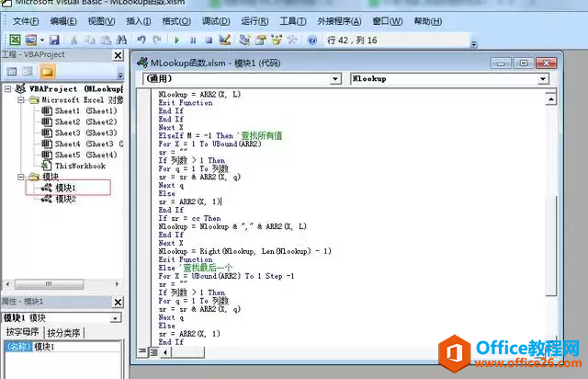Image resolution: width=588 pixels, height=379 pixels.
Task: Click the Reset stop icon
Action: point(209,40)
